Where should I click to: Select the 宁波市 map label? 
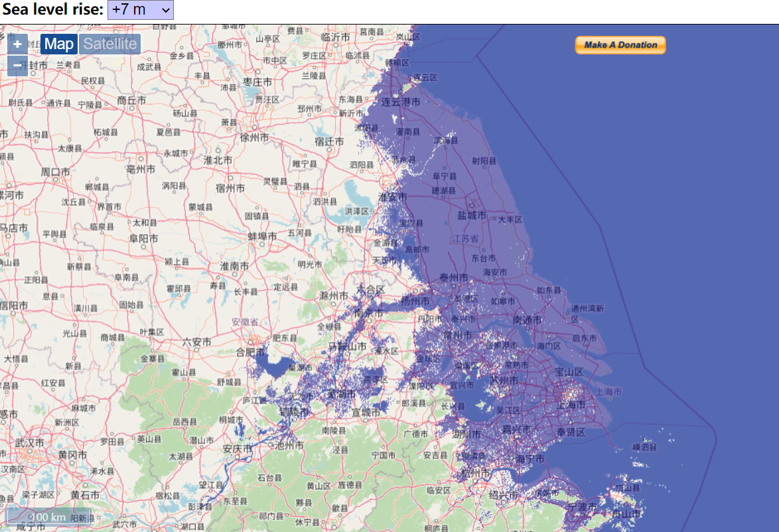[583, 507]
